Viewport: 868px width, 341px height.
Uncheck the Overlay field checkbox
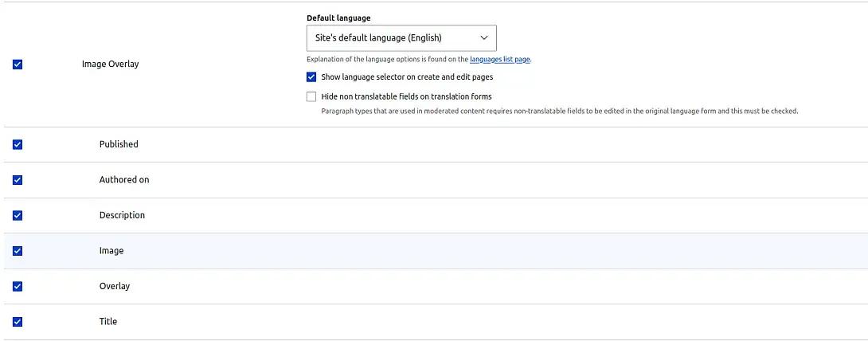[x=18, y=286]
